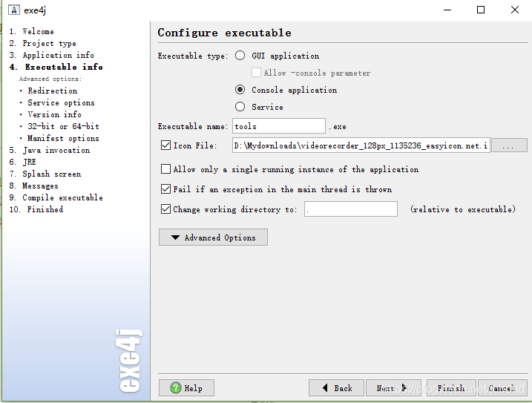Select the Service radio button

[x=240, y=107]
